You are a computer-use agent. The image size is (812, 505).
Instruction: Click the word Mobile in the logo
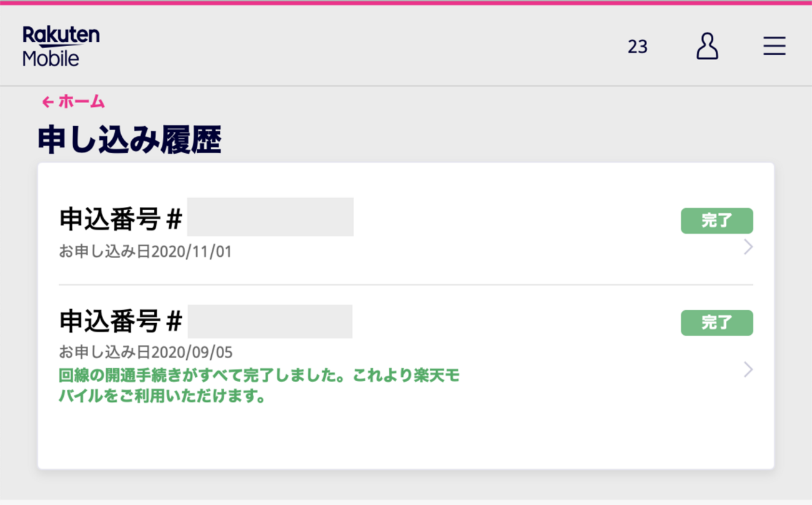(51, 59)
